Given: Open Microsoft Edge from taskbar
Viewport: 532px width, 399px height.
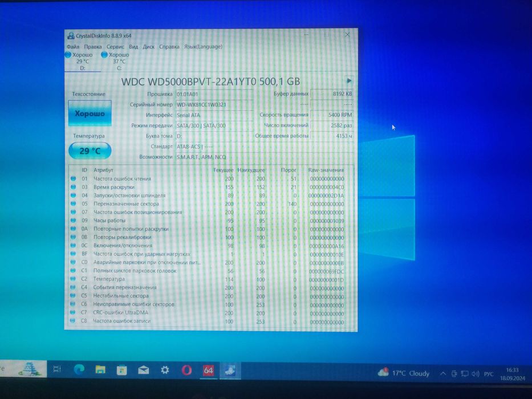Looking at the screenshot, I should click(x=79, y=369).
